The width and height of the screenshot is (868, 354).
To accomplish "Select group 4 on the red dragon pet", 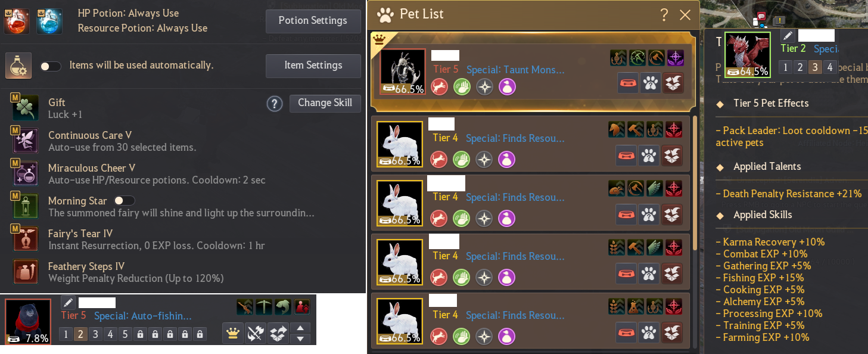I will [829, 67].
